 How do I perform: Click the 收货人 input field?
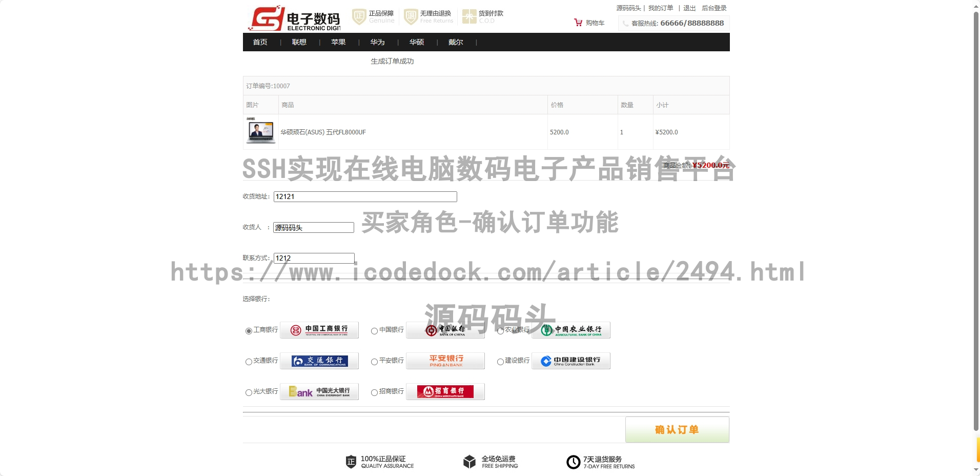click(314, 227)
